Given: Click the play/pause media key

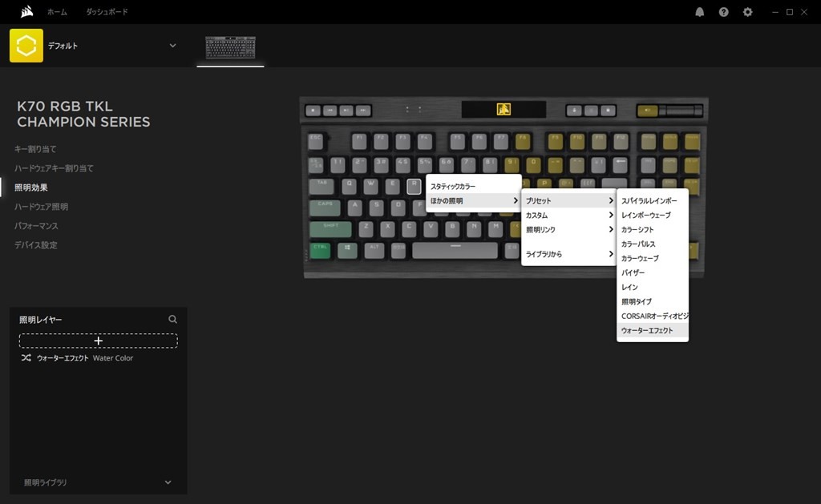Looking at the screenshot, I should pyautogui.click(x=346, y=111).
